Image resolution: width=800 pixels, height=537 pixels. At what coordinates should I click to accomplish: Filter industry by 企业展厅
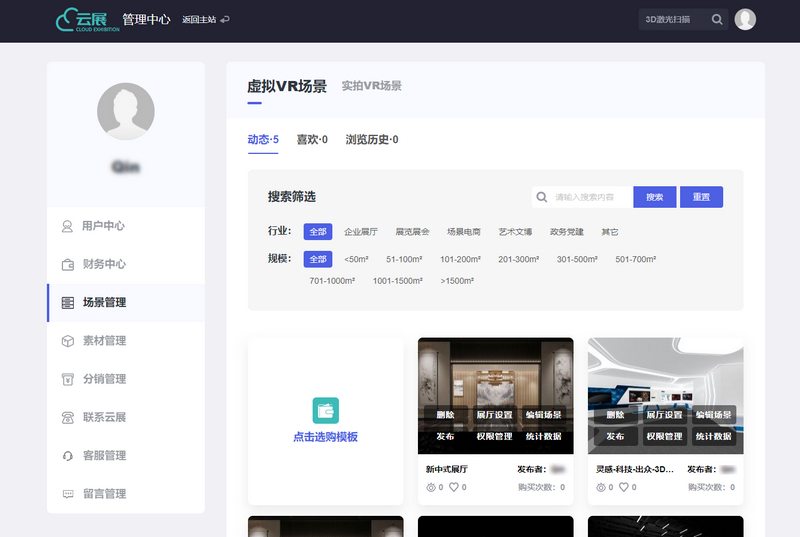(361, 232)
